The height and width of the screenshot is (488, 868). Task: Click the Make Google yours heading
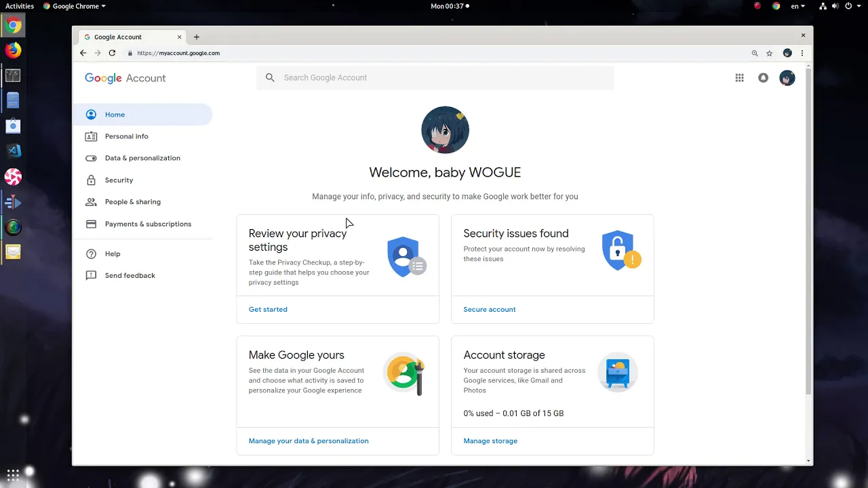click(x=296, y=355)
